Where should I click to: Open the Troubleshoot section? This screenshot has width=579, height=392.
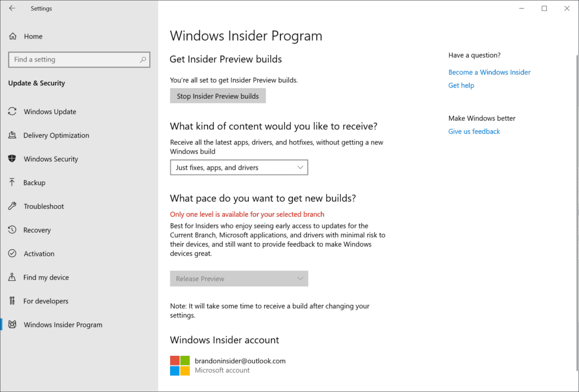(x=43, y=206)
